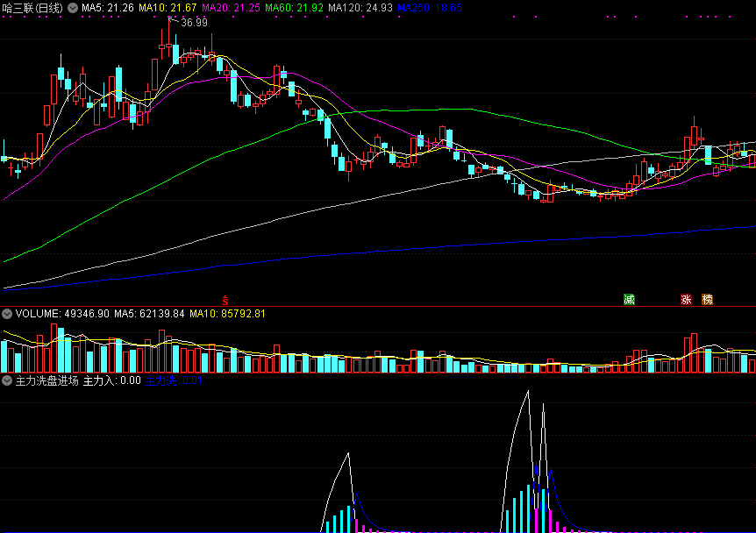Click the green 减 marker icon
This screenshot has height=533, width=756.
coord(629,299)
